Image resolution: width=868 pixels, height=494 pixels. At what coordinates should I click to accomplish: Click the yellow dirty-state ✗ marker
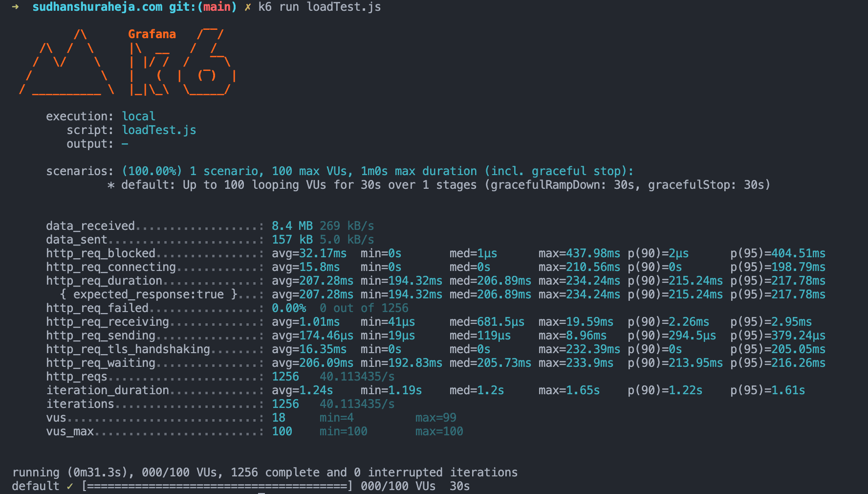point(248,7)
